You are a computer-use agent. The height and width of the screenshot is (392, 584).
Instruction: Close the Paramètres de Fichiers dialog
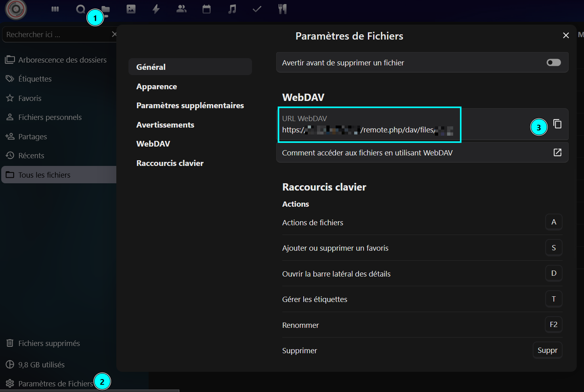tap(566, 36)
